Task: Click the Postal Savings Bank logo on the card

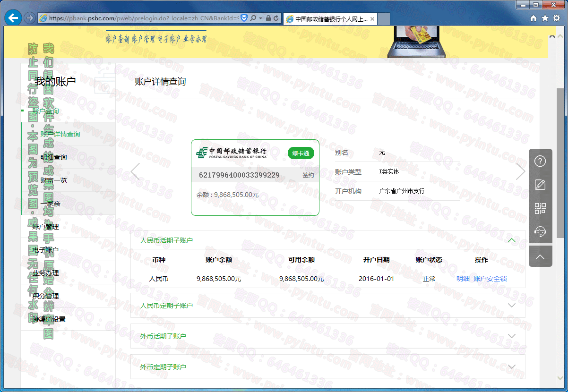Action: (x=232, y=153)
